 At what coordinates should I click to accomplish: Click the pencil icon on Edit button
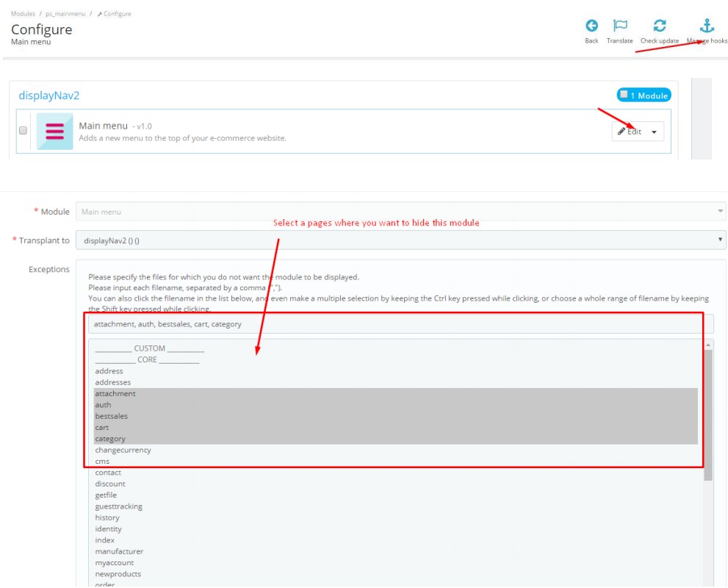[621, 132]
